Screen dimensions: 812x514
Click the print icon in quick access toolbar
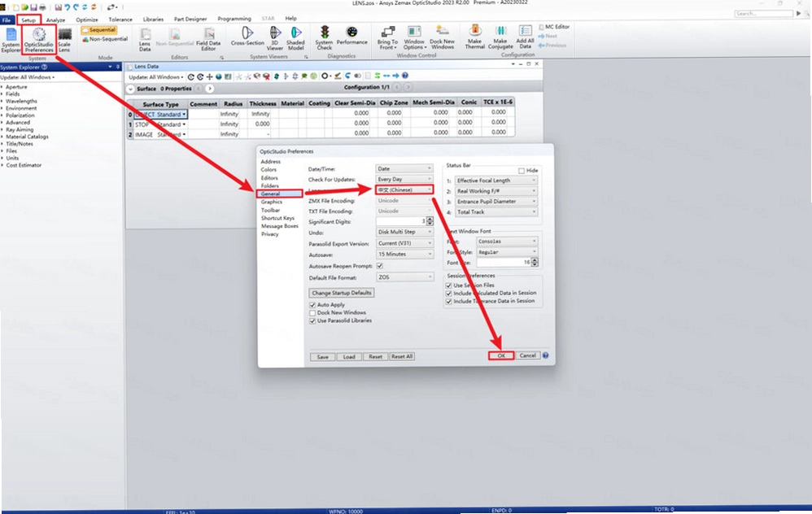click(42, 7)
